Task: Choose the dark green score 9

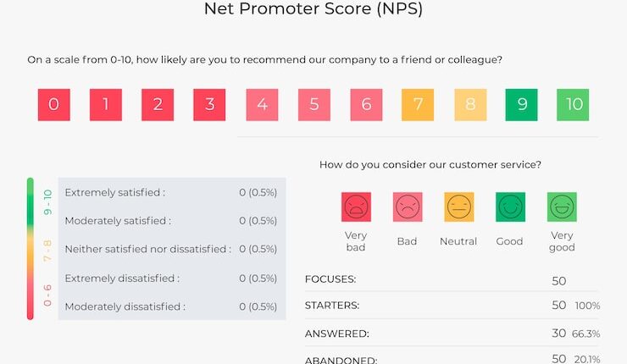Action: tap(522, 105)
